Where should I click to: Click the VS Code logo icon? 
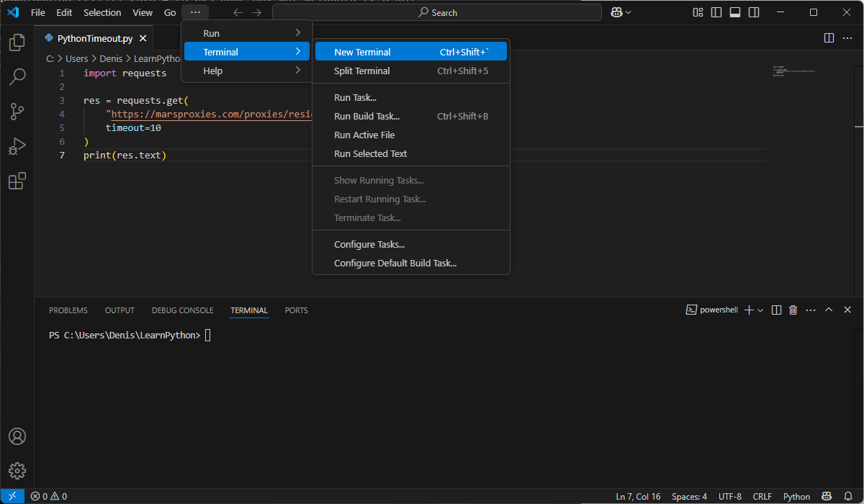(12, 12)
